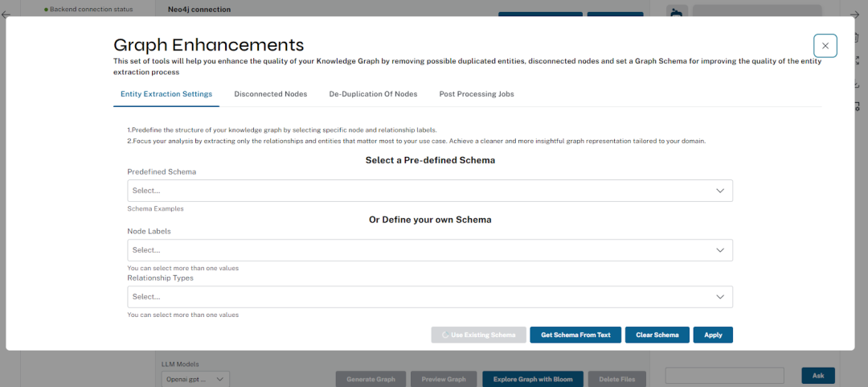This screenshot has width=868, height=387.
Task: Click Get Schema From Text button
Action: [x=575, y=335]
